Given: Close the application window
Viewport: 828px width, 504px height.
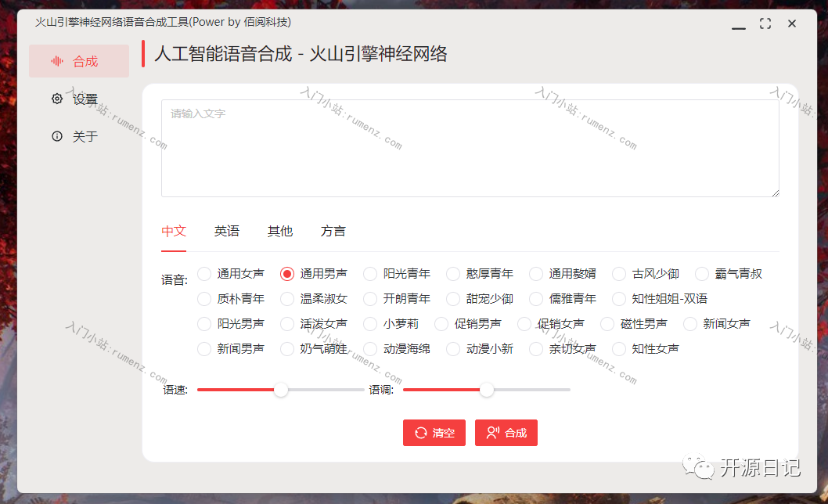Looking at the screenshot, I should (791, 23).
